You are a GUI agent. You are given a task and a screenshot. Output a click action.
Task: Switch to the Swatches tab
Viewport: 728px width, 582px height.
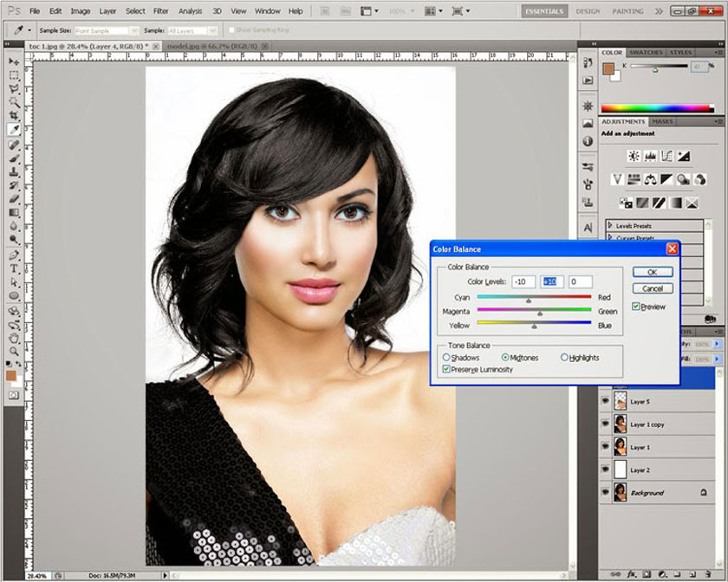tap(646, 53)
